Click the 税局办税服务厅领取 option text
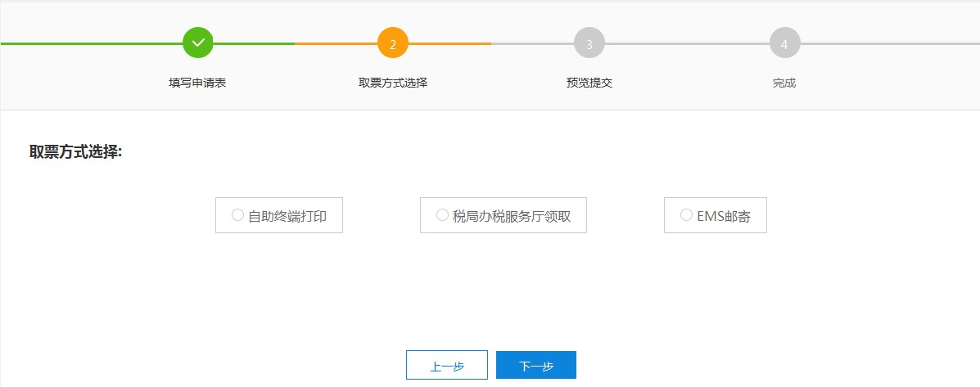Screen dimensions: 980x387 click(x=512, y=216)
